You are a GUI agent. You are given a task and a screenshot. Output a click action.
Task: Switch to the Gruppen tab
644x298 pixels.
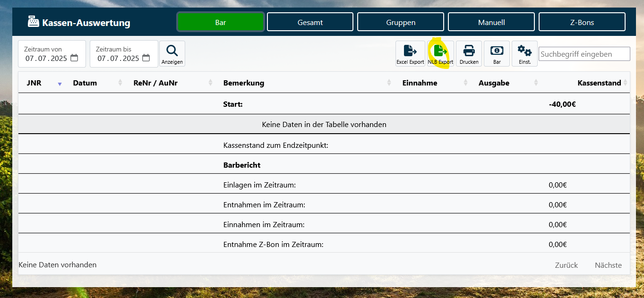tap(400, 22)
